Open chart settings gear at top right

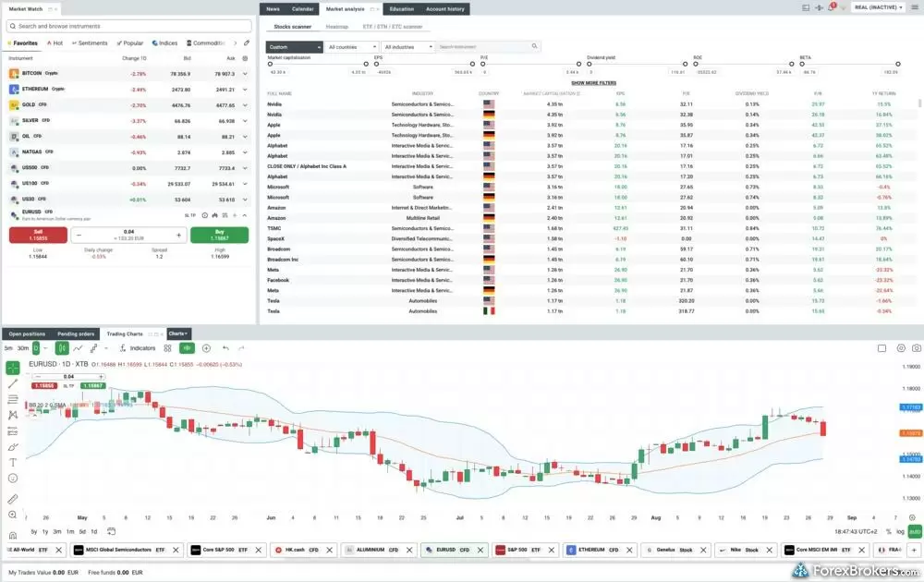tap(901, 348)
